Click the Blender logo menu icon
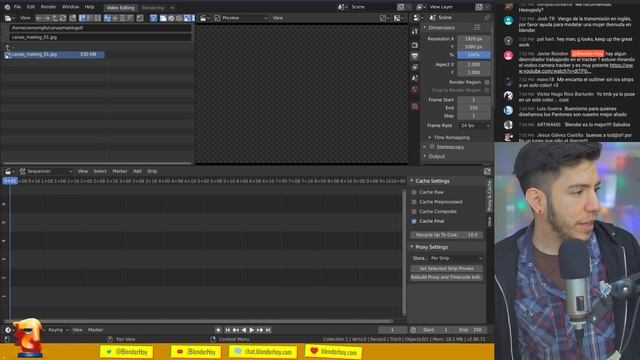The height and width of the screenshot is (360, 640). [7, 7]
